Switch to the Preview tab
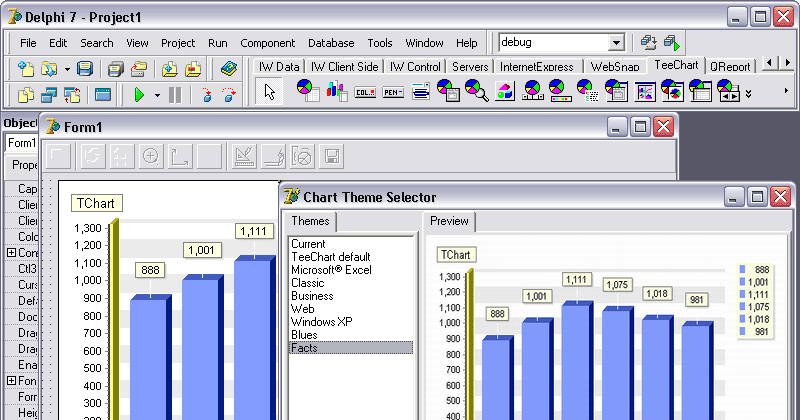 (x=449, y=221)
